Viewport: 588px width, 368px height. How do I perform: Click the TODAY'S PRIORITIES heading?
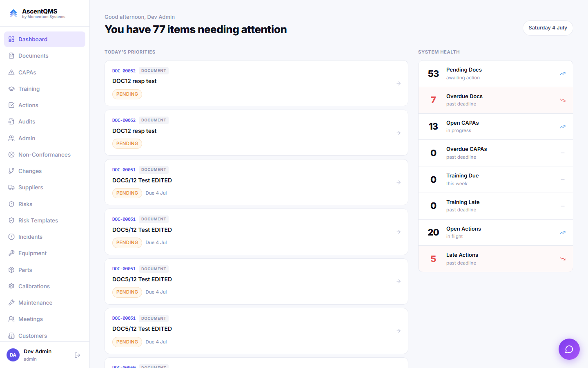pos(130,52)
